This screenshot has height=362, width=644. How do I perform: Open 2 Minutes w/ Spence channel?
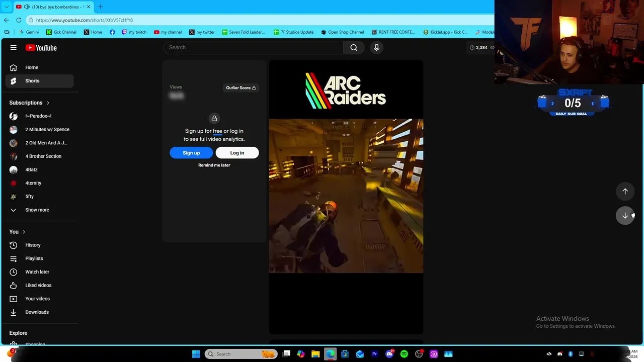[x=40, y=130]
